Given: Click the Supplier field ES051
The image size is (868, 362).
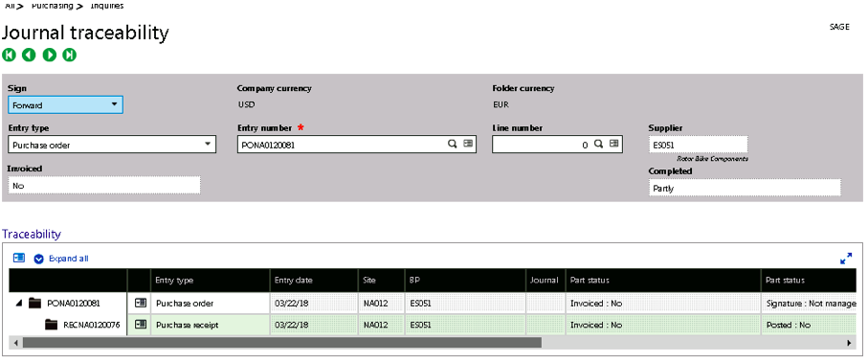Looking at the screenshot, I should 698,145.
